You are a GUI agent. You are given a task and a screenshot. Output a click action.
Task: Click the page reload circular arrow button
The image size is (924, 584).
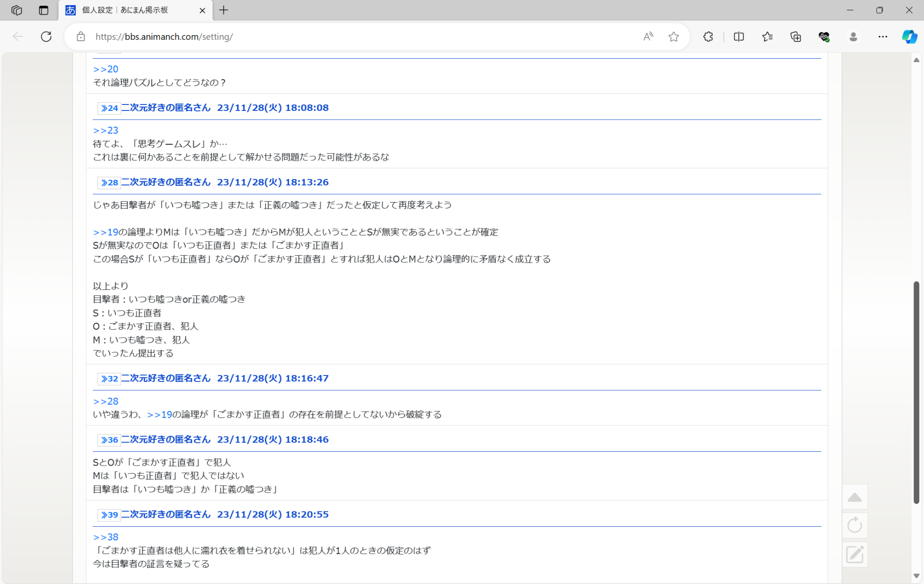855,525
